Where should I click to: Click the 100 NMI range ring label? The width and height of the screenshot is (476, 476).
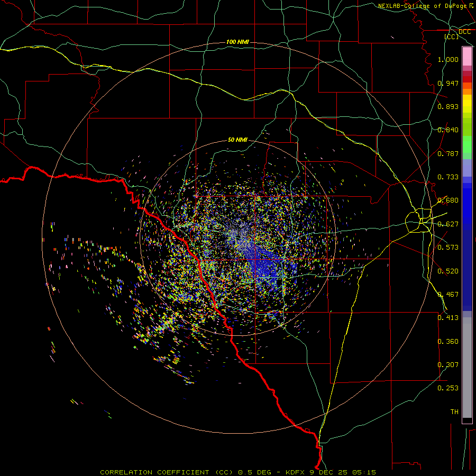click(237, 42)
